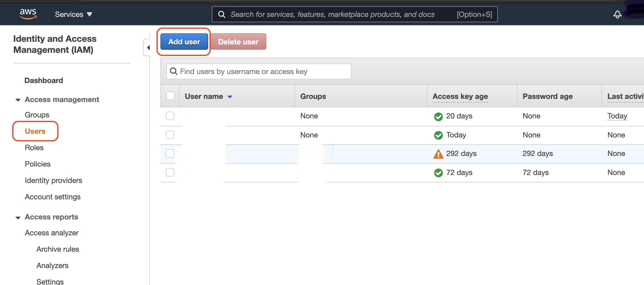Go to Policies in the sidebar
Image resolution: width=644 pixels, height=285 pixels.
[38, 164]
